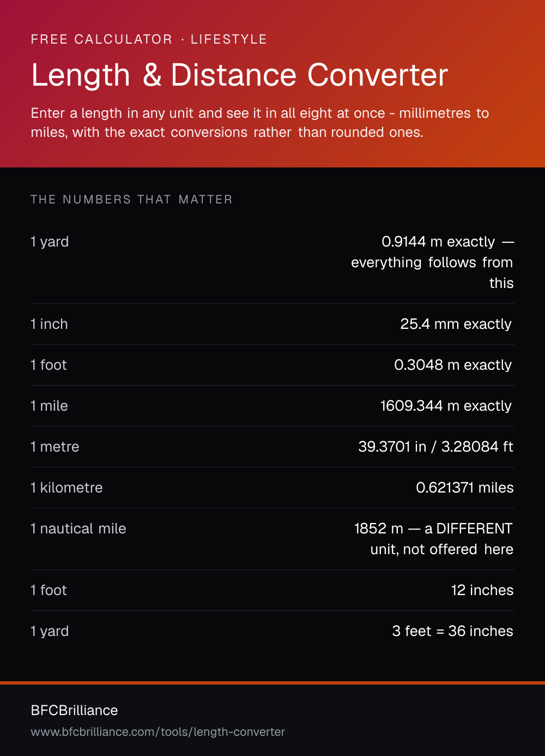Click the 25.4 mm exactly value
Viewport: 545px width, 756px height.
click(456, 324)
